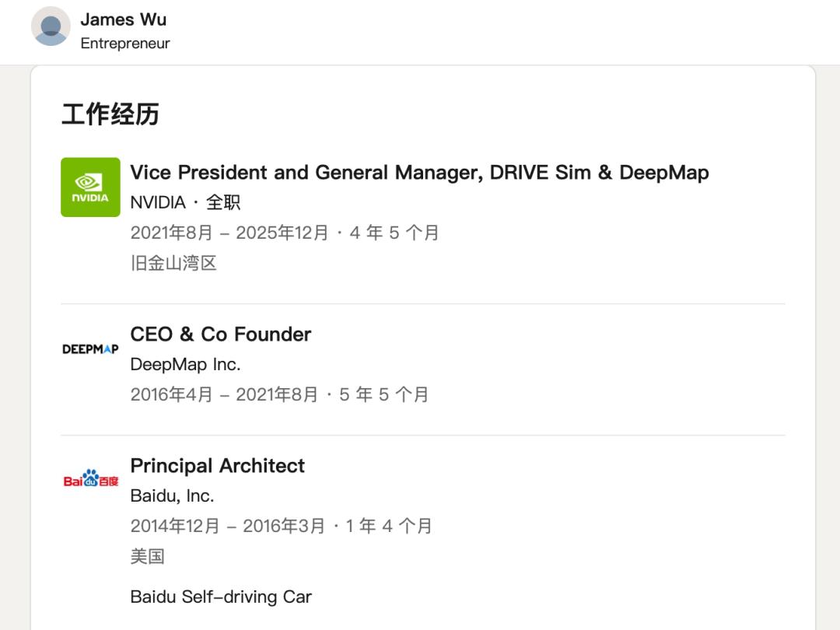Open the CEO & Co Founder position
Screen dimensions: 840x630
[x=220, y=334]
